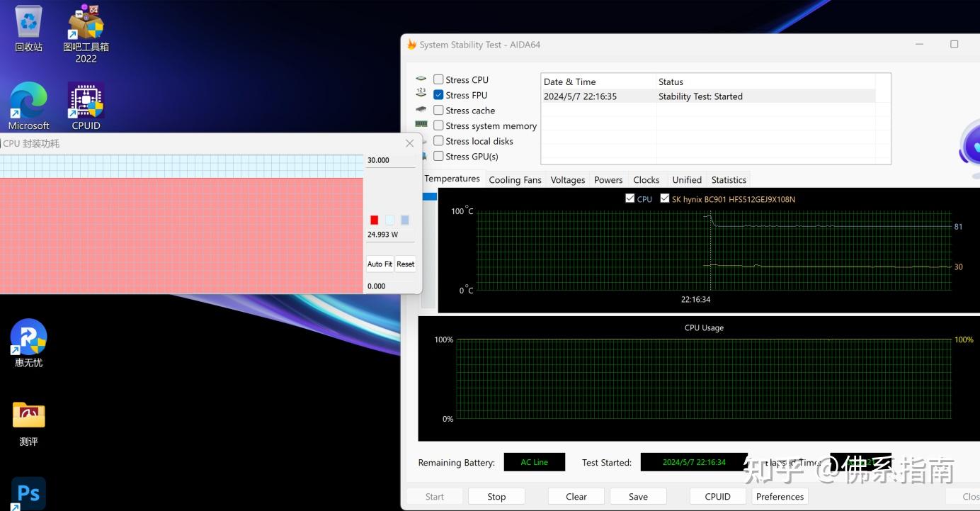
Task: Click the AIDA64 flame icon in the title bar
Action: [x=411, y=45]
